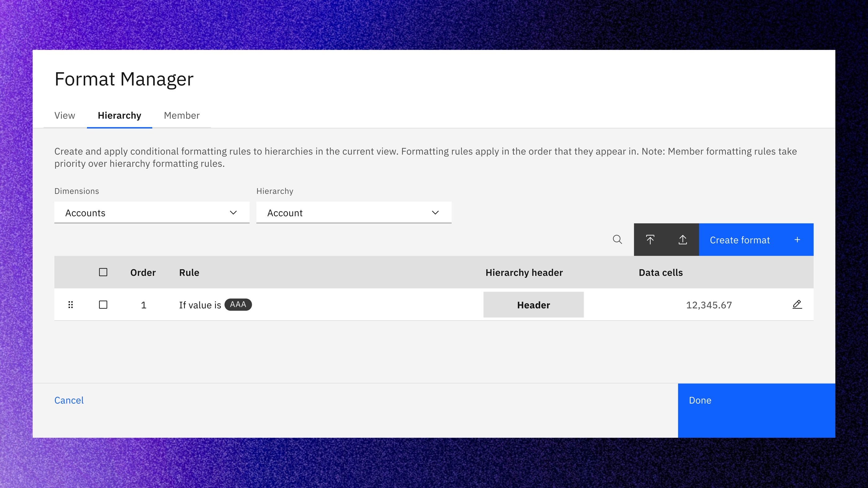Click the Create format button
The width and height of the screenshot is (868, 488).
(x=756, y=240)
